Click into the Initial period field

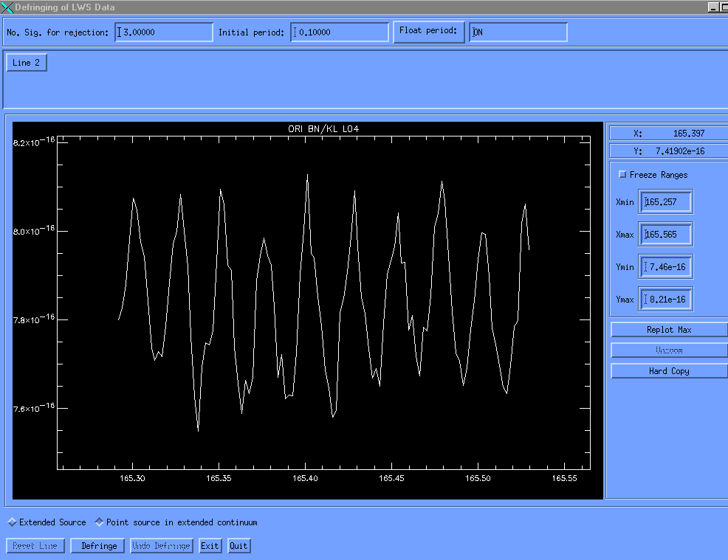(x=340, y=32)
